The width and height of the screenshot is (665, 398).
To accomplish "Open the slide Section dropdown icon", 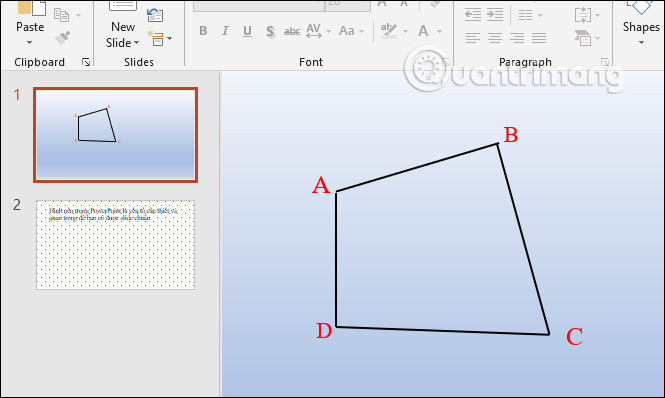I will (x=159, y=38).
